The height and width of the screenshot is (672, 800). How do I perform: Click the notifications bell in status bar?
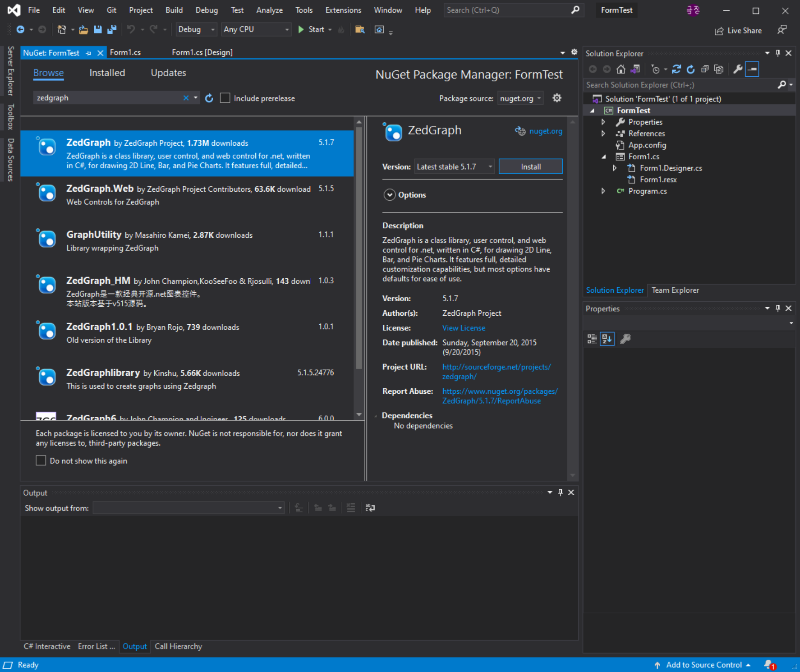tap(770, 665)
